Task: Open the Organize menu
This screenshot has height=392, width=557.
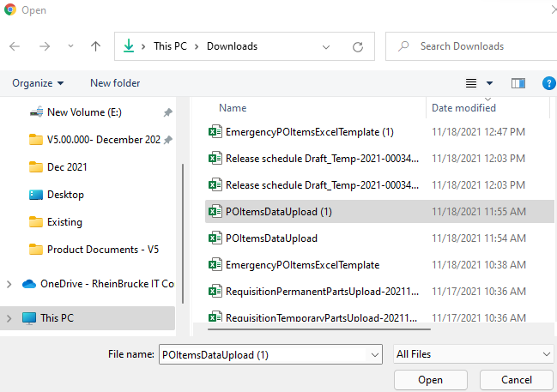Action: pos(38,83)
